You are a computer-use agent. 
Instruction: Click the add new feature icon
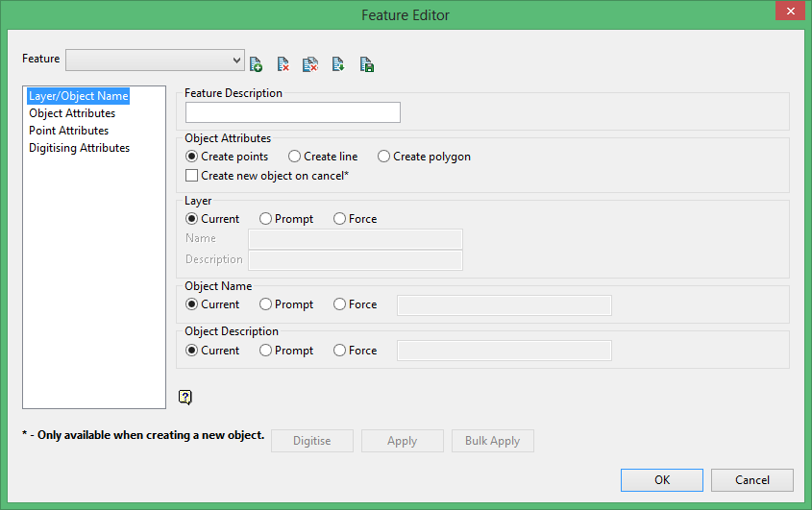pyautogui.click(x=256, y=64)
